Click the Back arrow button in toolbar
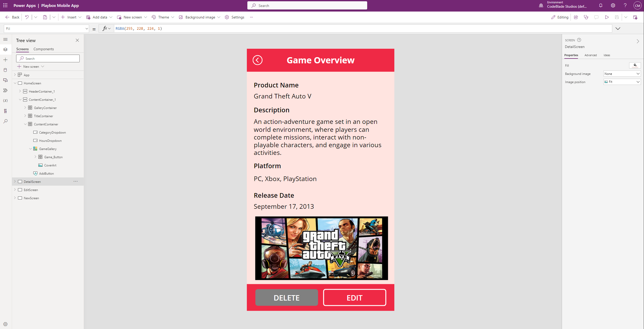 tap(12, 17)
